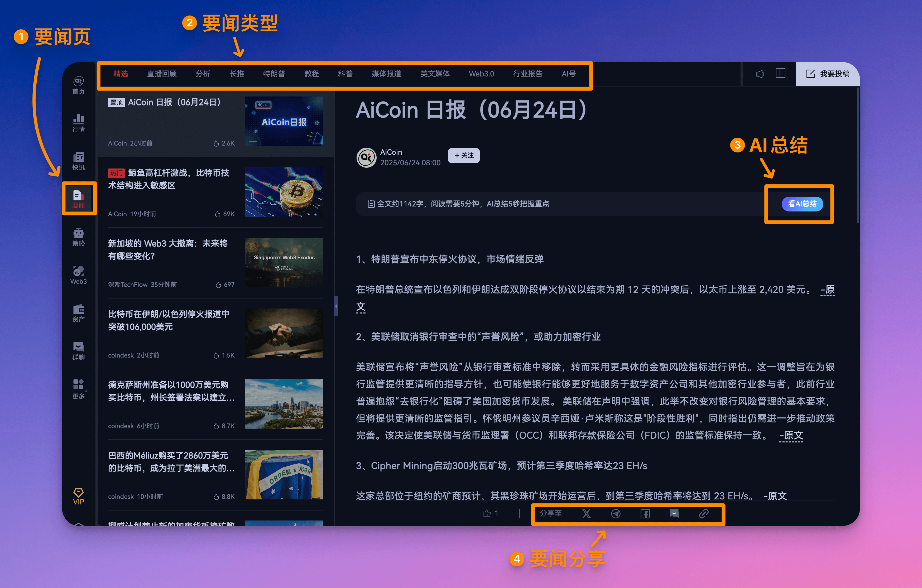Viewport: 922px width, 588px height.
Task: Open the 群聊 group chat sidebar icon
Action: click(79, 351)
